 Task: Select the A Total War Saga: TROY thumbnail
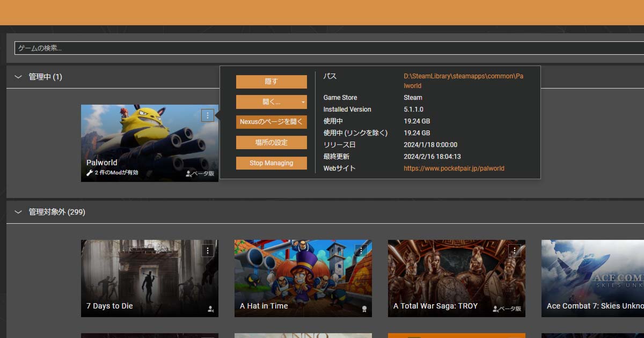(457, 278)
